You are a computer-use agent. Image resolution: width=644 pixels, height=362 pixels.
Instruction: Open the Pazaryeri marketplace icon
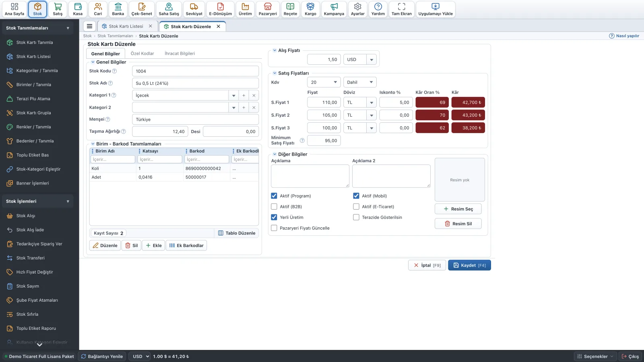[268, 9]
